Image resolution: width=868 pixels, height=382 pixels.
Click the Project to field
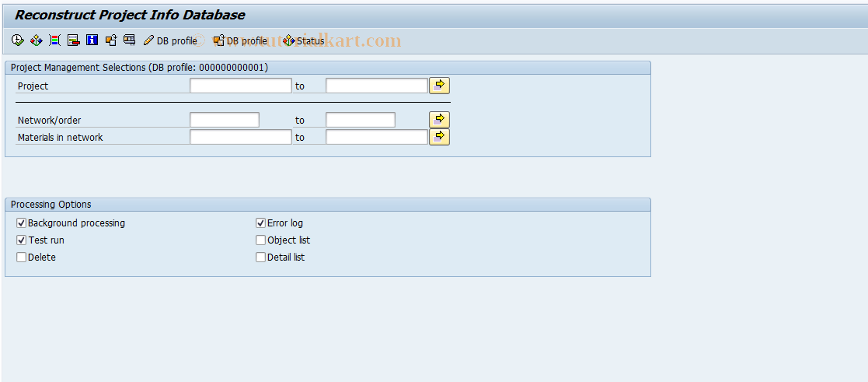[x=377, y=86]
